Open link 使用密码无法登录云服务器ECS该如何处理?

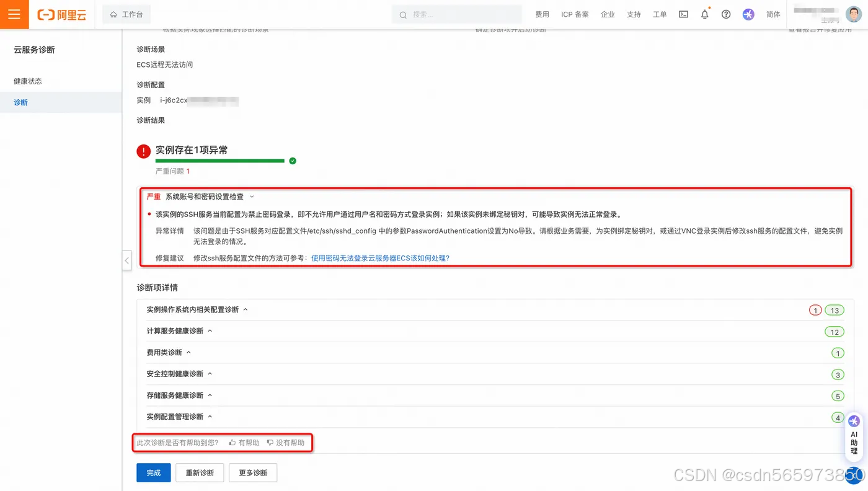(380, 259)
